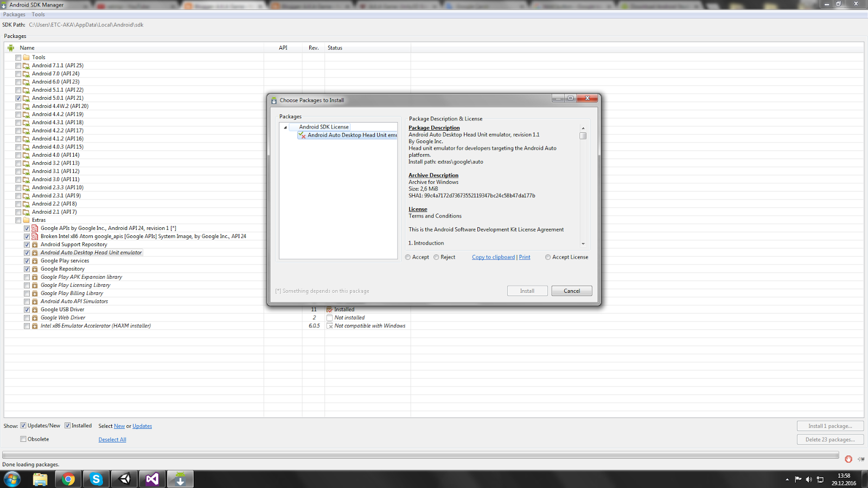Open Visual Studio from the taskbar

pyautogui.click(x=152, y=479)
